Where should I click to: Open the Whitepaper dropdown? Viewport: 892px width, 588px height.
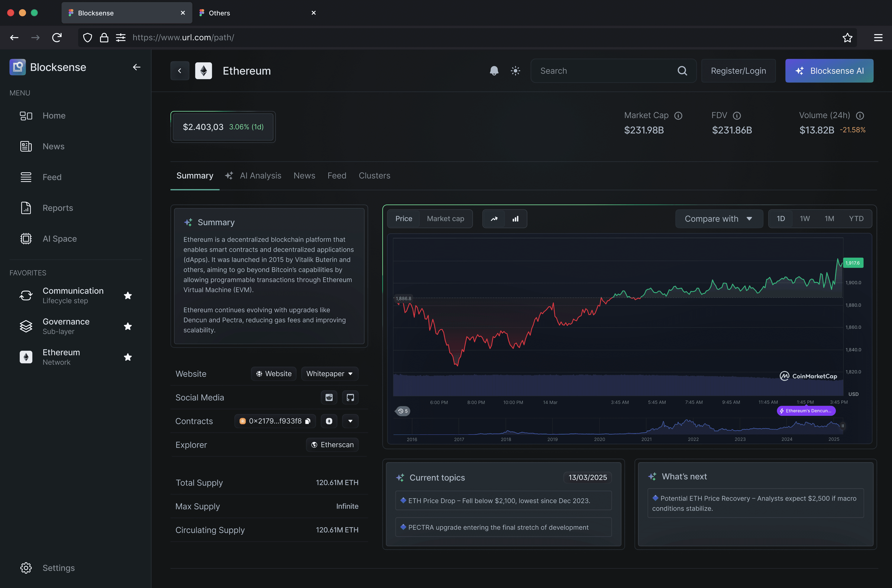(330, 373)
